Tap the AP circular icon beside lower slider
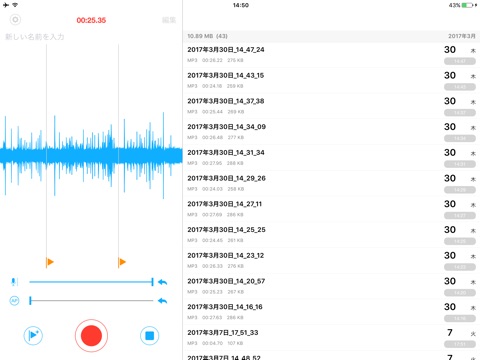This screenshot has height=360, width=480. click(x=14, y=301)
